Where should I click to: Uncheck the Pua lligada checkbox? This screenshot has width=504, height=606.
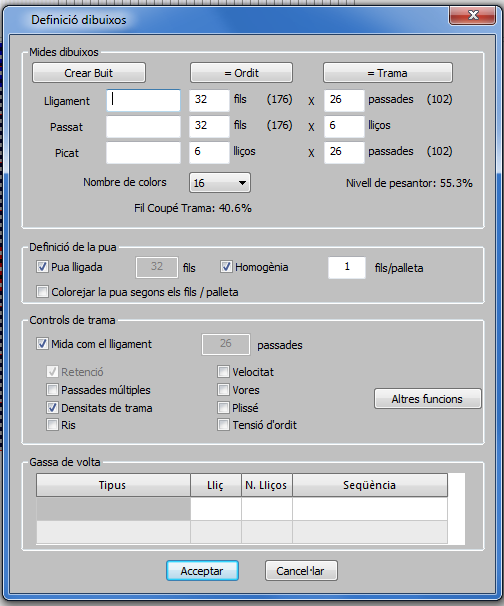click(x=42, y=267)
